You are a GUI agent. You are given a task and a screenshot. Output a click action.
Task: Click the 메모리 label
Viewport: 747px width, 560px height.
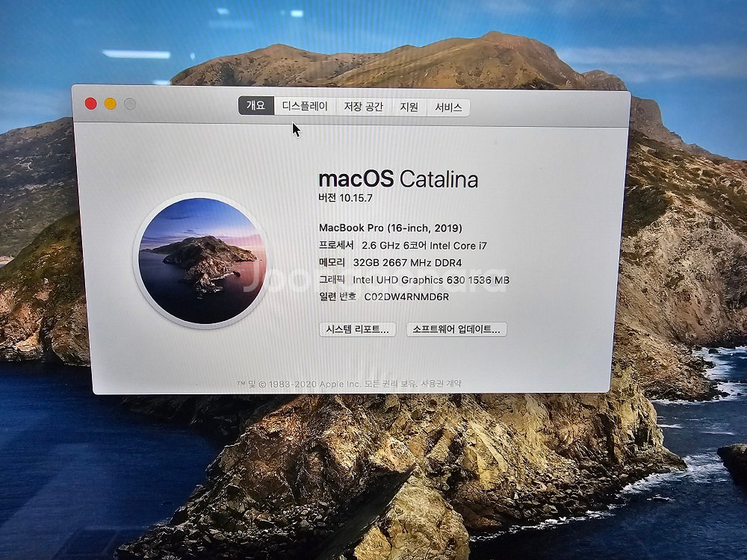(x=332, y=262)
